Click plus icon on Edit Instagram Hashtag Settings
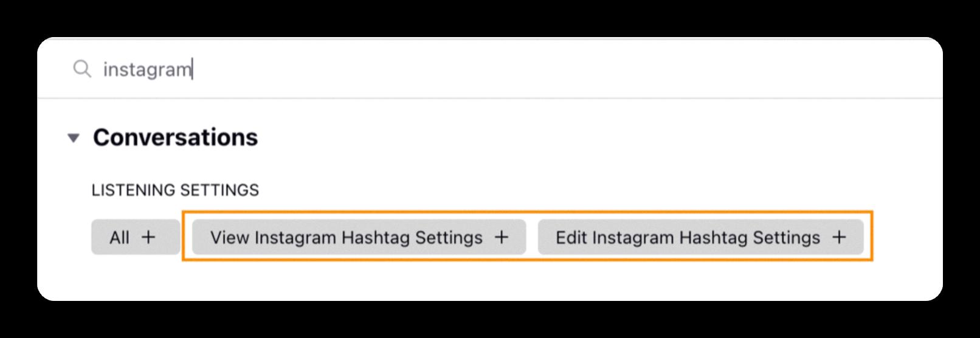This screenshot has width=980, height=338. 839,237
